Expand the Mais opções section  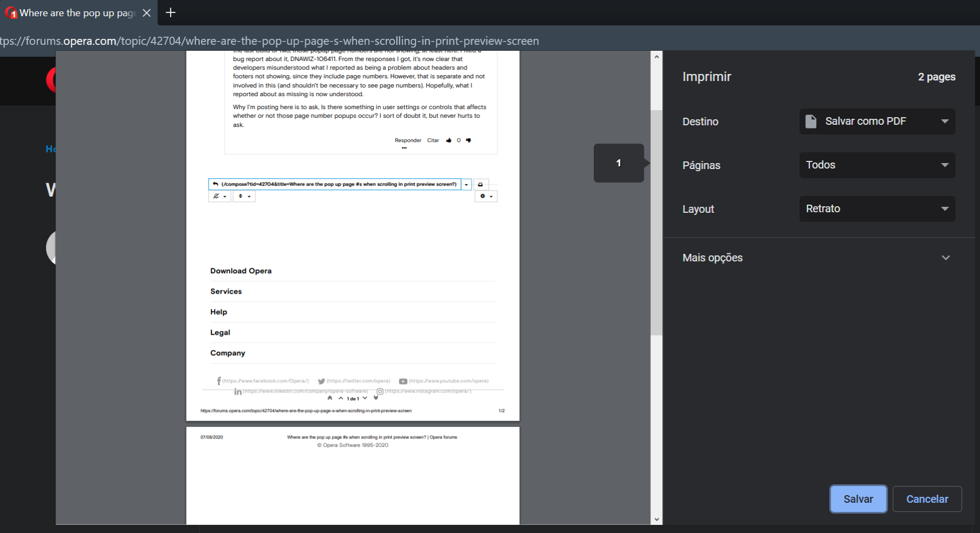816,258
